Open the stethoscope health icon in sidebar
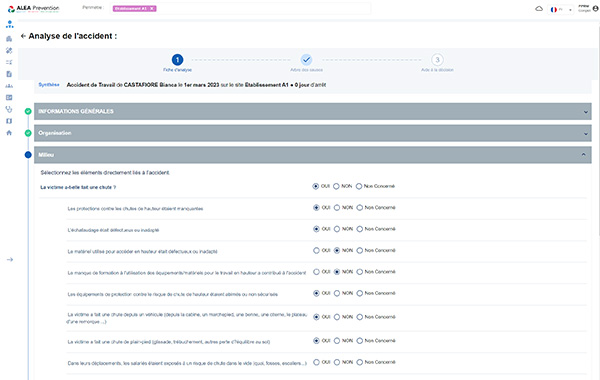Viewport: 600px width, 380px height. pyautogui.click(x=9, y=109)
